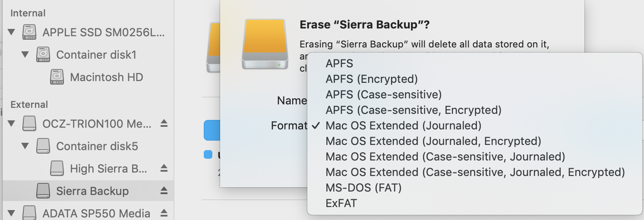The width and height of the screenshot is (644, 220).
Task: Click the large drive icon in Erase dialog
Action: pos(265,44)
